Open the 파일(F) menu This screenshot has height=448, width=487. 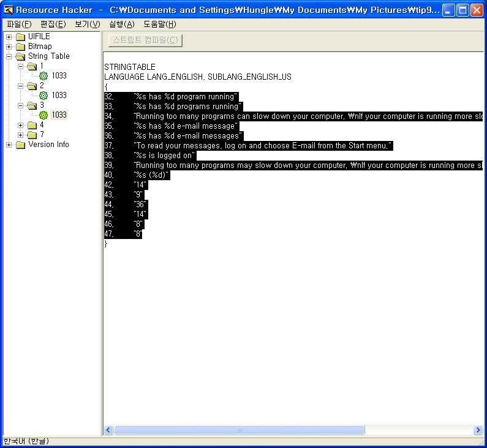[18, 24]
